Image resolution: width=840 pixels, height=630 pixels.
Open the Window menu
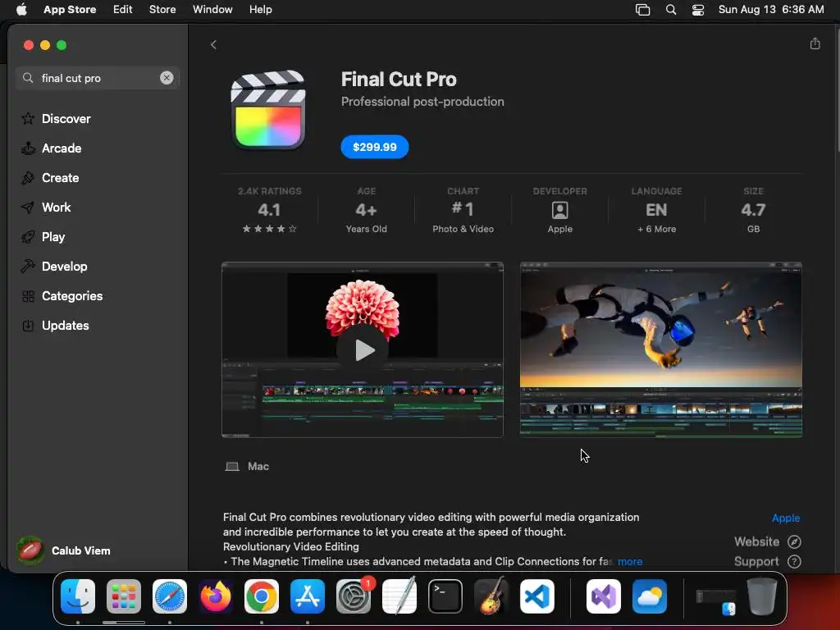pos(212,10)
